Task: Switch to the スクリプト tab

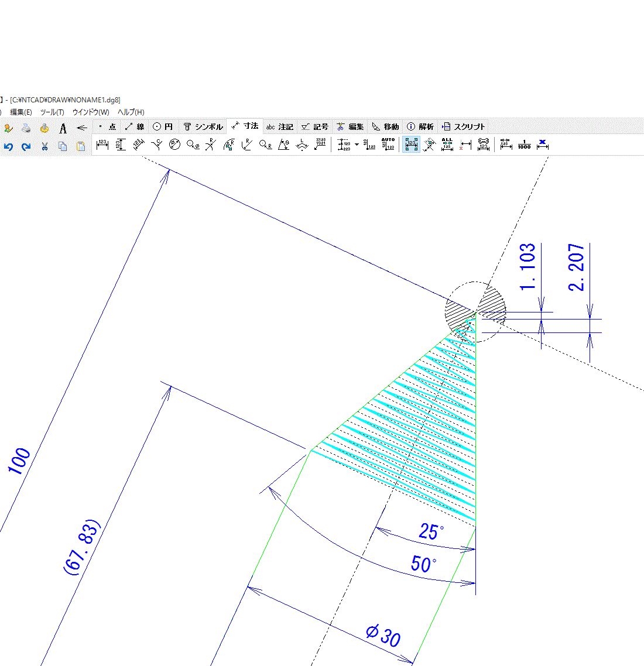Action: [463, 126]
